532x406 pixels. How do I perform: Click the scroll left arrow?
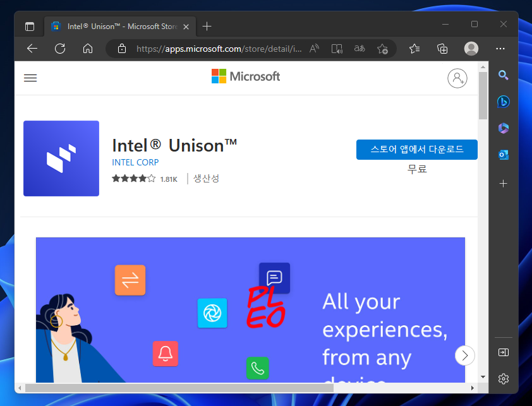[20, 388]
